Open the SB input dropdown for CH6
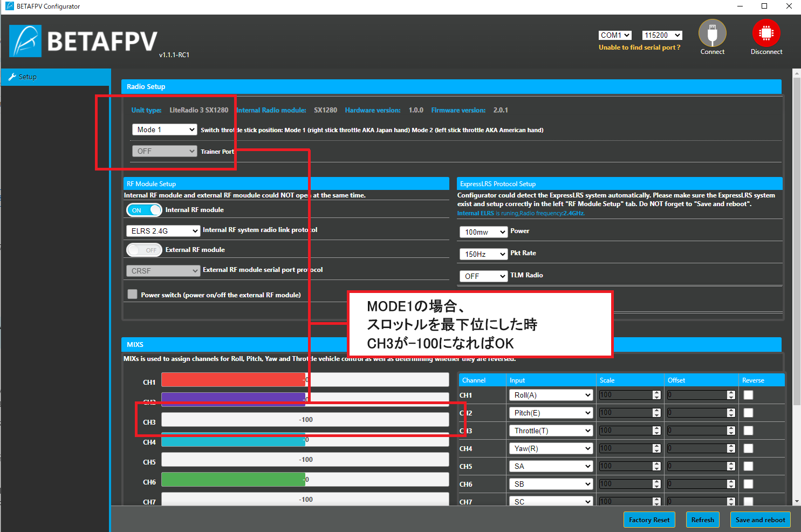 [551, 484]
